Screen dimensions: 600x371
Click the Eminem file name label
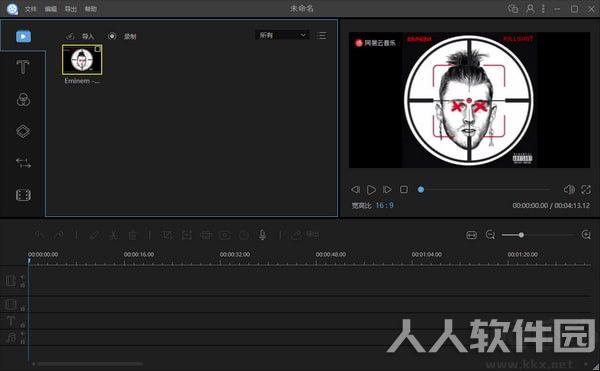click(82, 81)
